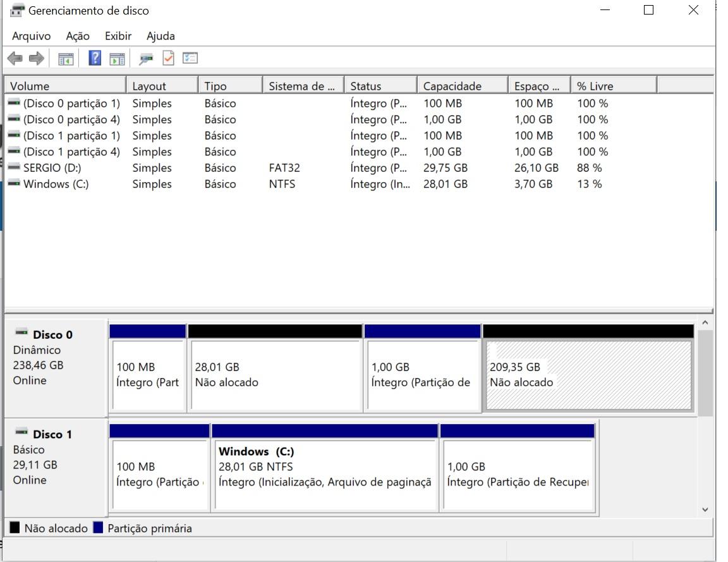Click the black Não alocado legend swatch
The width and height of the screenshot is (728, 562).
click(x=15, y=528)
